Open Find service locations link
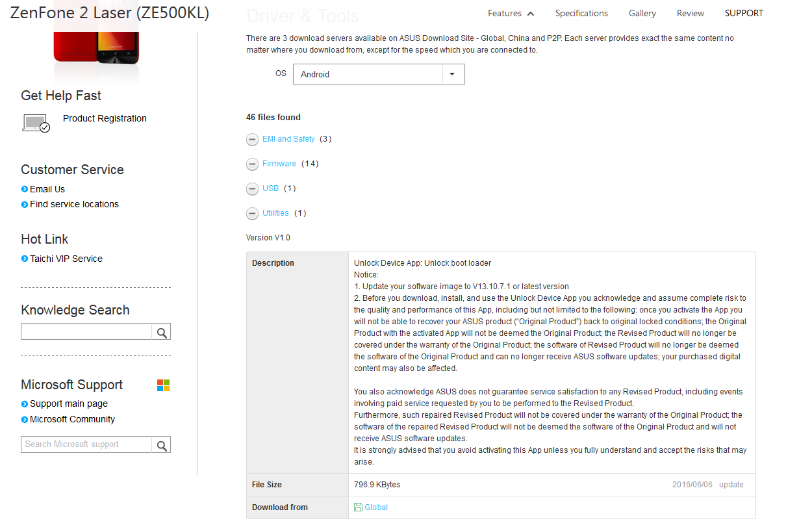 coord(74,204)
